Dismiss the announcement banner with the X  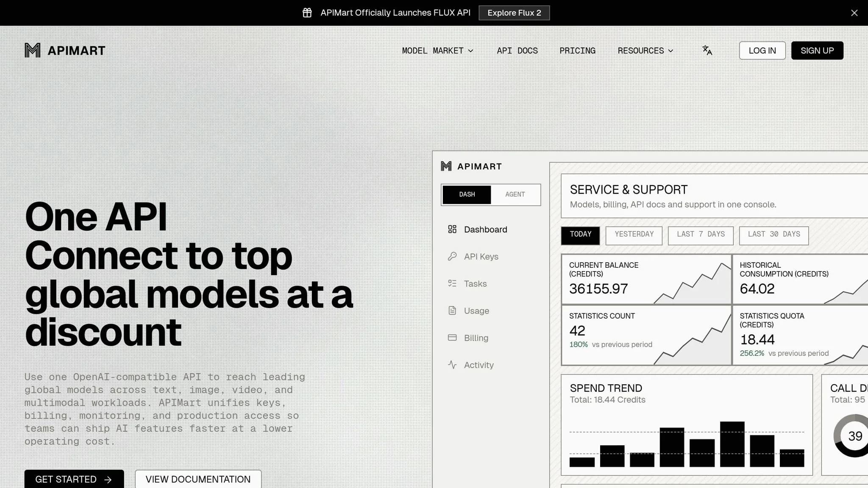click(x=854, y=13)
